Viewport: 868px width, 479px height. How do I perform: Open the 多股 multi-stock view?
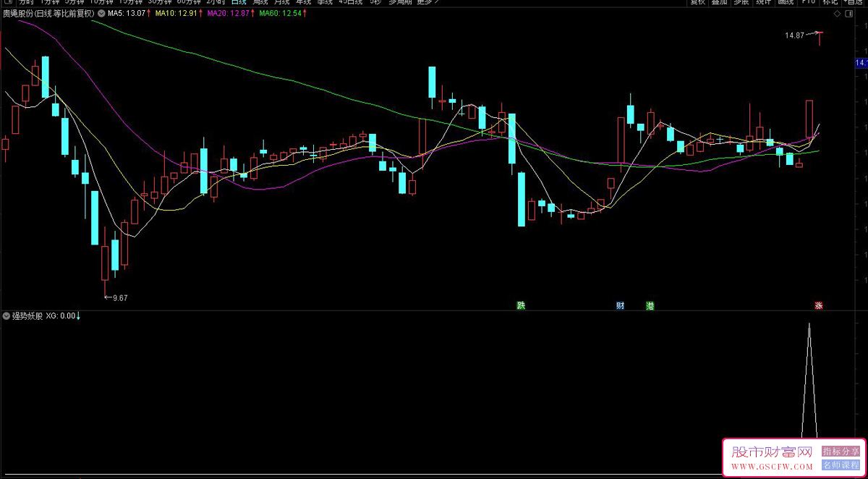(x=741, y=2)
